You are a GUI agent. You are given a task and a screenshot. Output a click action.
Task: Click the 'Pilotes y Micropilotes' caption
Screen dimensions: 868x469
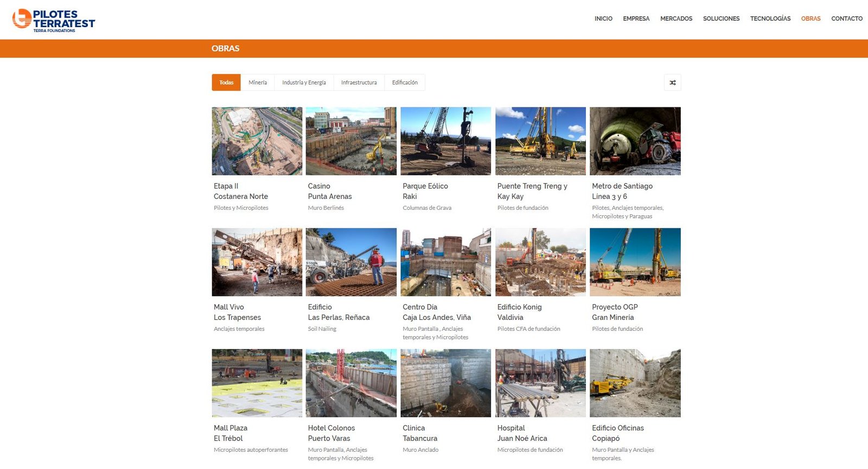point(241,208)
